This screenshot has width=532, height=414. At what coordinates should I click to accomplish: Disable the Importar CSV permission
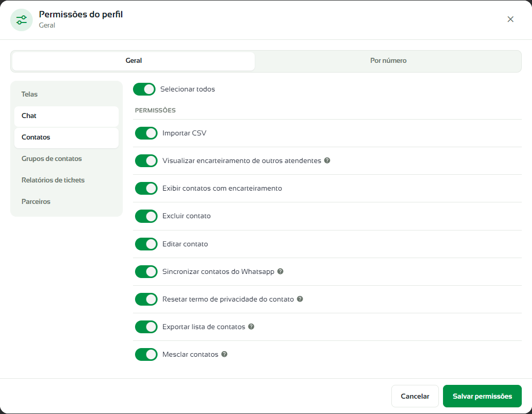tap(146, 133)
